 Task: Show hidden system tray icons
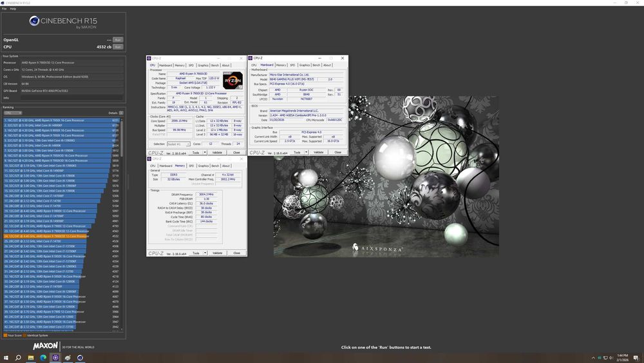593,358
